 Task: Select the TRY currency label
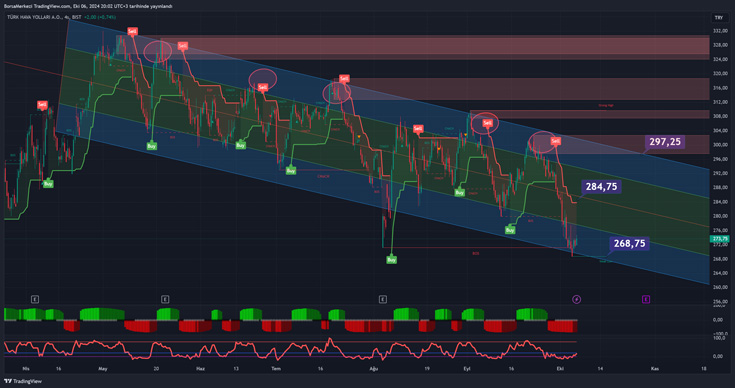[718, 18]
